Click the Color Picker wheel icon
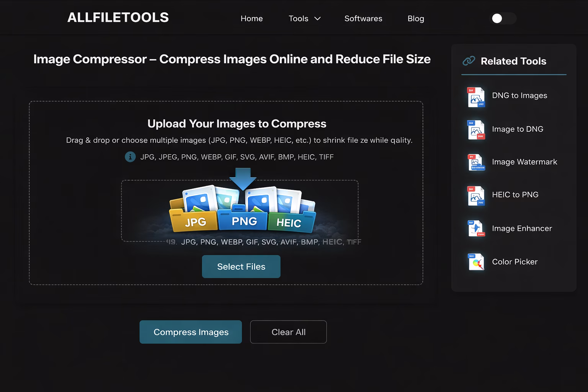The image size is (588, 392). (475, 262)
